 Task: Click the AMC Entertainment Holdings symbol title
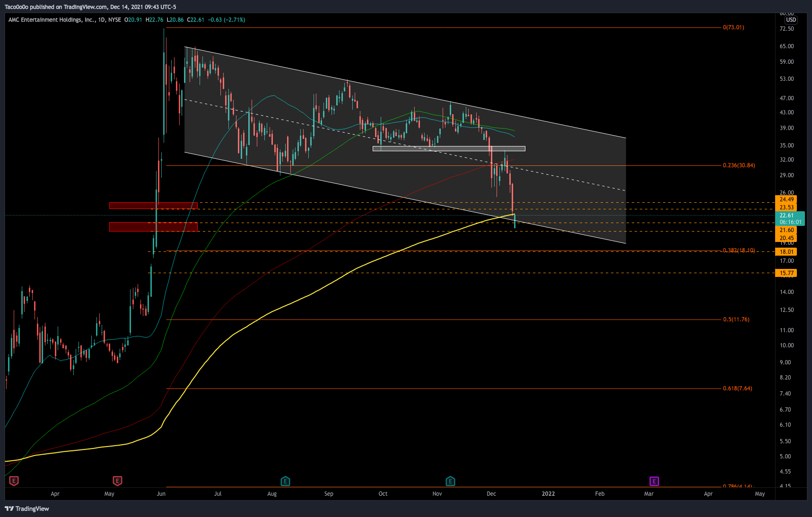(x=52, y=20)
